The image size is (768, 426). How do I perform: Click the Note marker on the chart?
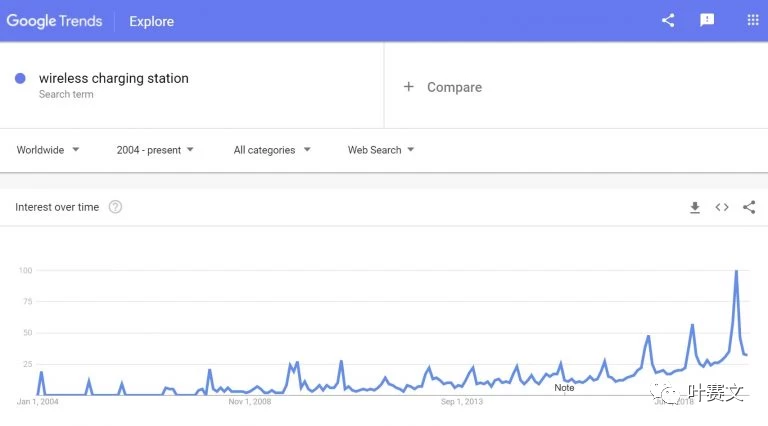pyautogui.click(x=564, y=387)
